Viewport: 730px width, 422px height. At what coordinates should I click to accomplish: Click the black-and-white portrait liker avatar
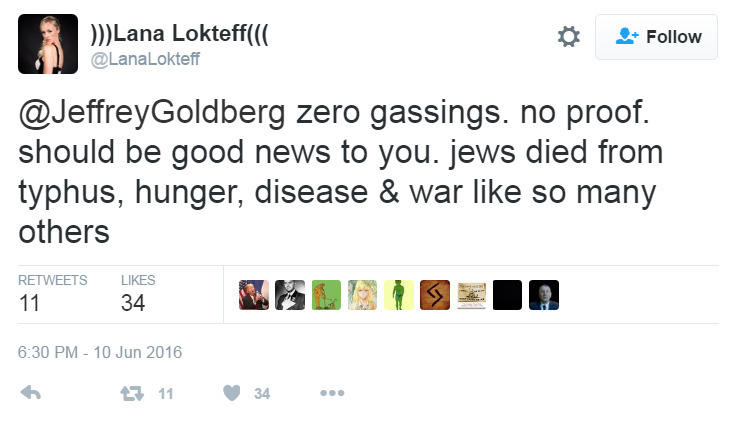point(290,294)
